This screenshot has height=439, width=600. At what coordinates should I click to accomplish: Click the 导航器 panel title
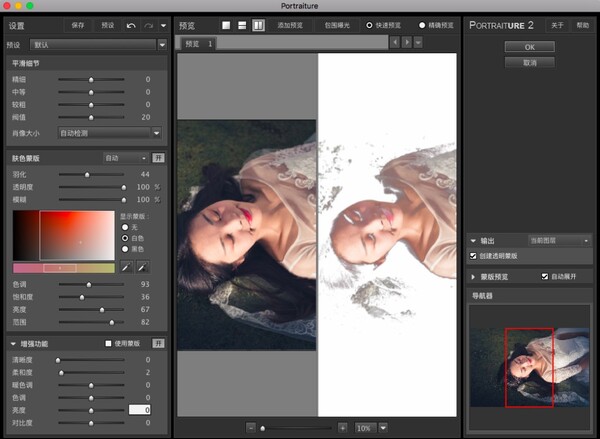[482, 296]
